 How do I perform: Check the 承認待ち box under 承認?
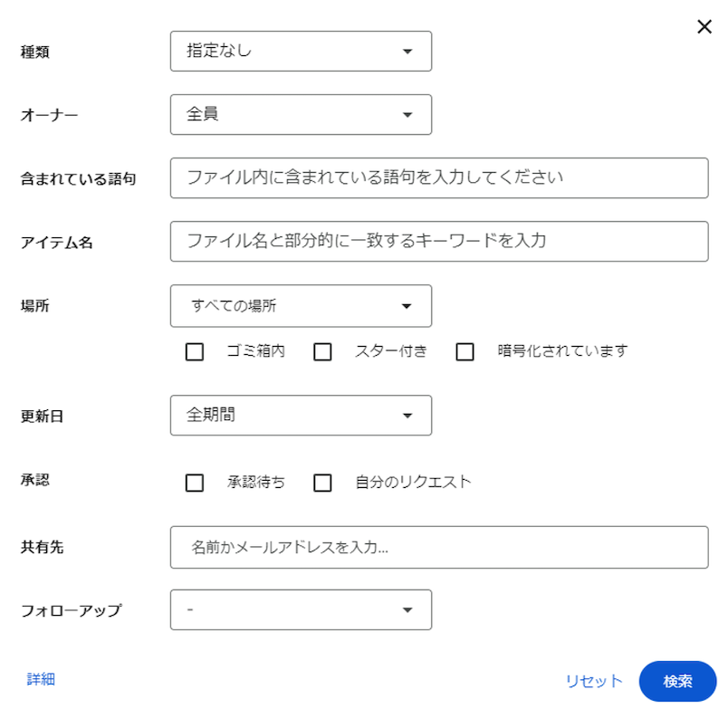[x=194, y=483]
